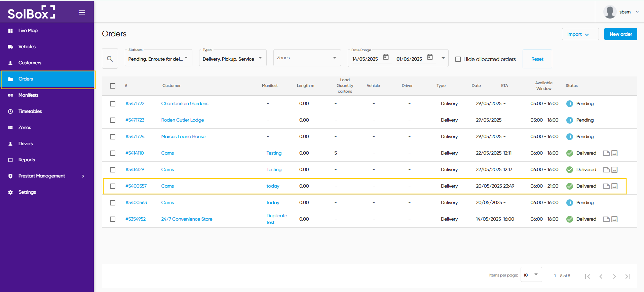The width and height of the screenshot is (644, 292).
Task: Enable Hide allocated orders checkbox
Action: [458, 59]
